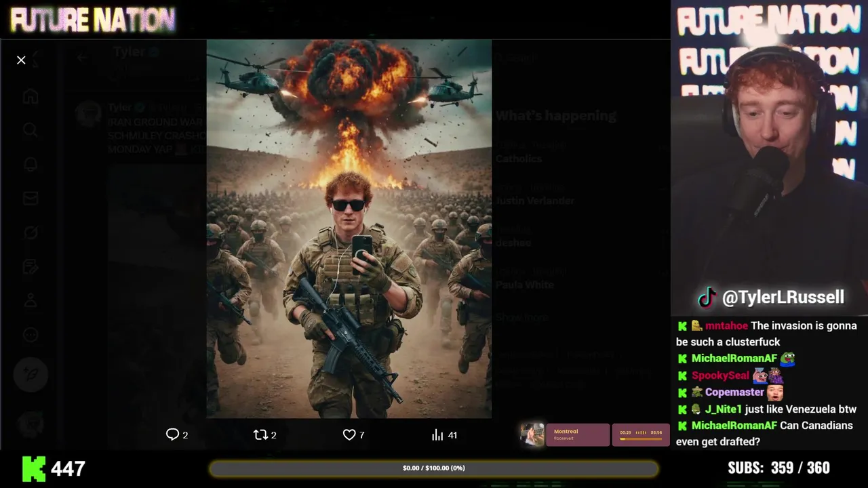The image size is (868, 488).
Task: Click chat username Copemaster
Action: tap(734, 392)
